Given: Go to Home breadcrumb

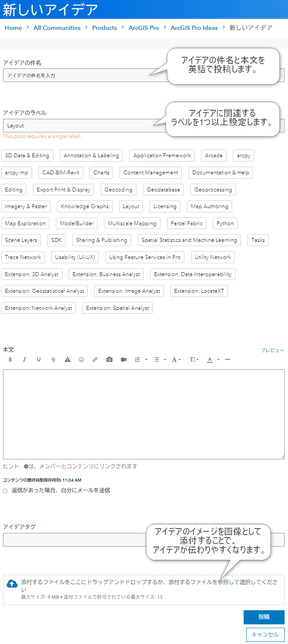Looking at the screenshot, I should [13, 28].
